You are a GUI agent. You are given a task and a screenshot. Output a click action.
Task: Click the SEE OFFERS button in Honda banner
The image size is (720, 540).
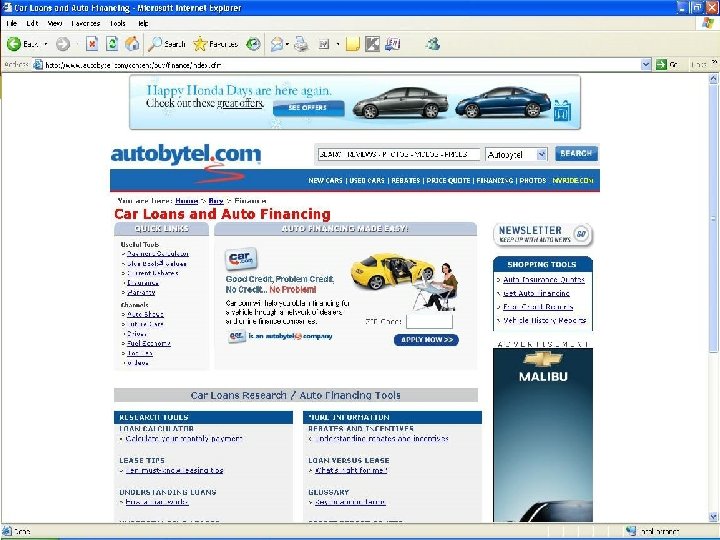(308, 108)
